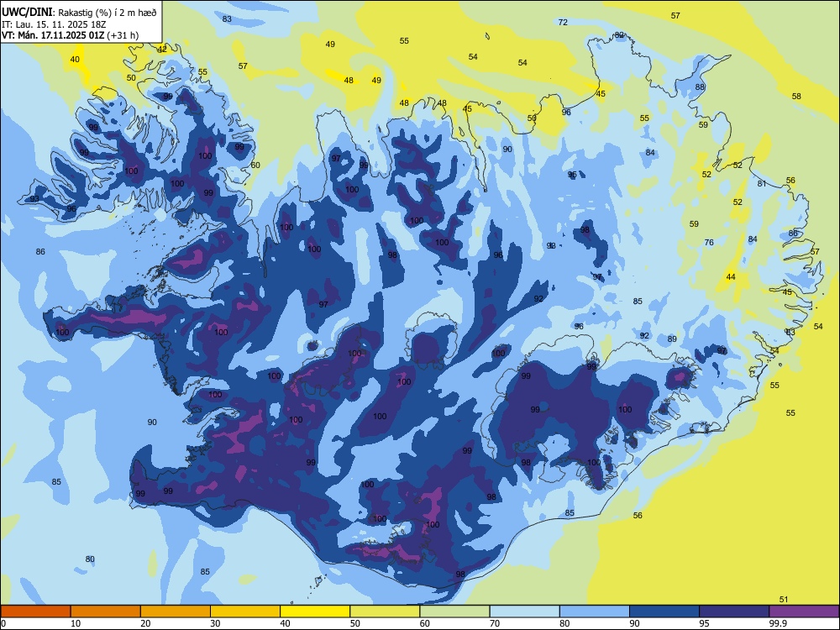The height and width of the screenshot is (630, 840).
Task: Select the 'IT: Lau. 15. 11. 2025 18Z' line
Action: pyautogui.click(x=54, y=24)
